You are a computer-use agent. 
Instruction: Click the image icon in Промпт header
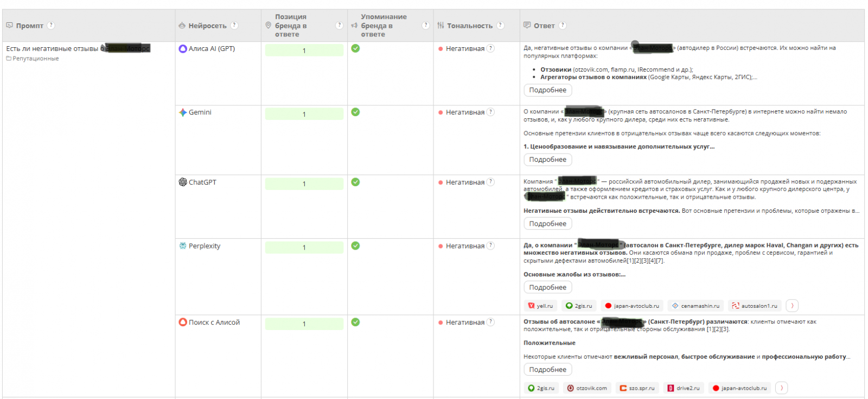pyautogui.click(x=9, y=25)
